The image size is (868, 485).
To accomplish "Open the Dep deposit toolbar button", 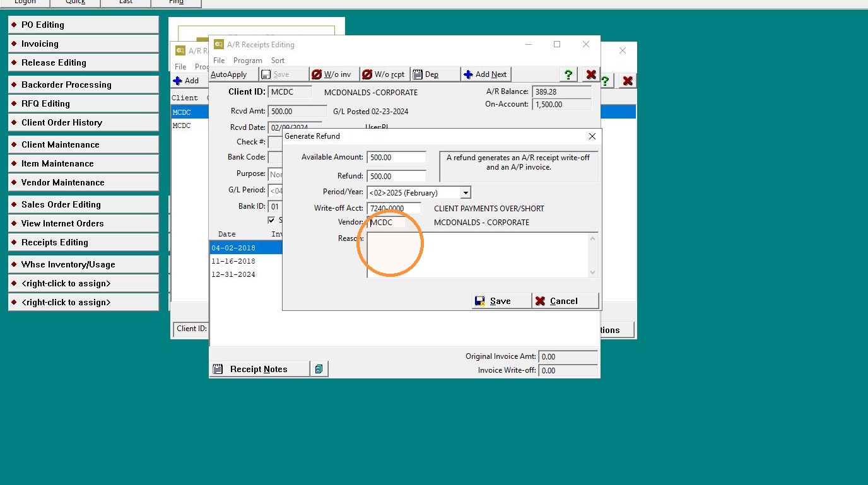I will [435, 74].
